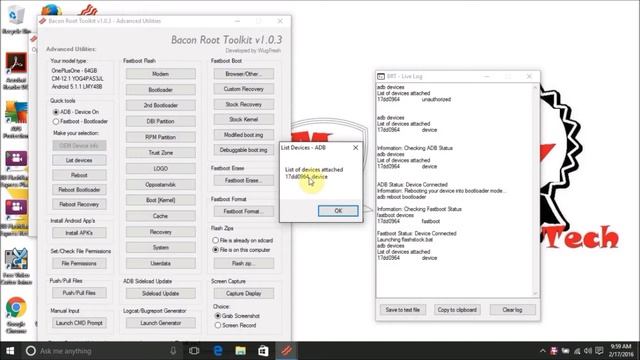Click the Fastboot Format... button
640x360 pixels.
click(x=244, y=211)
